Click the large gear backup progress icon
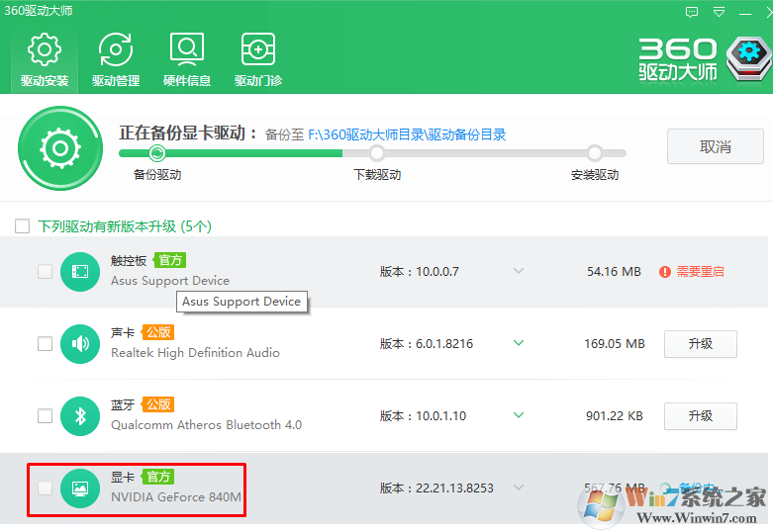Screen dimensions: 773x532 (60, 148)
